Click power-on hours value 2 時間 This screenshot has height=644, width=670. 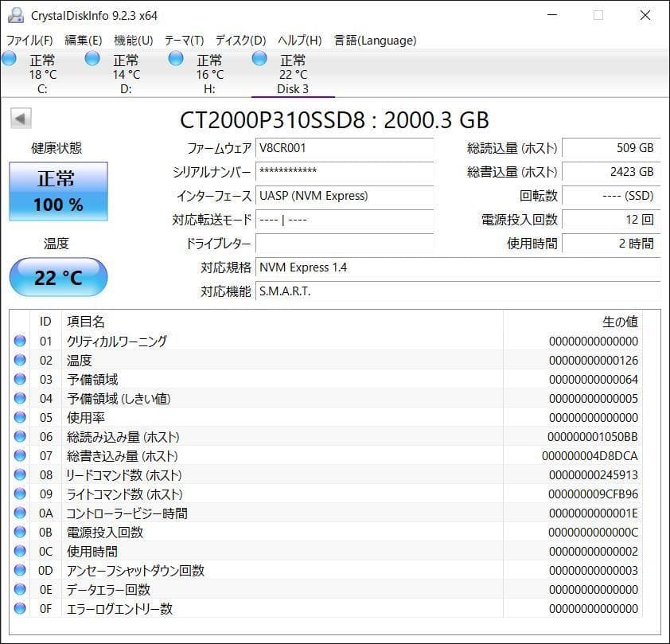pos(611,244)
